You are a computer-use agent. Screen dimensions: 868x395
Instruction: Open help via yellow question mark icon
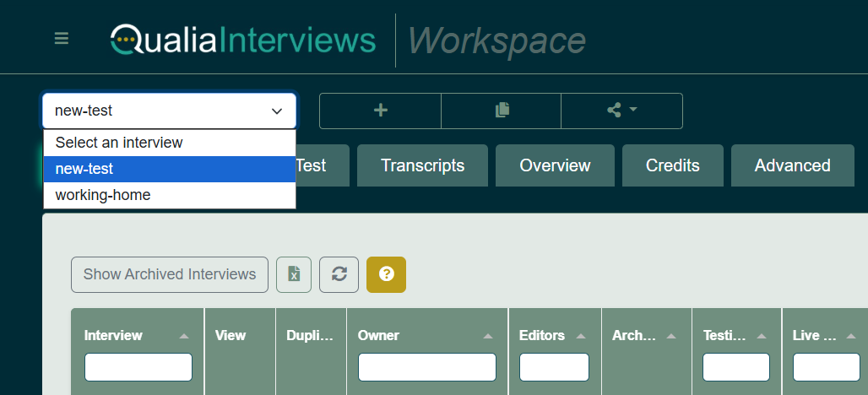coord(386,275)
